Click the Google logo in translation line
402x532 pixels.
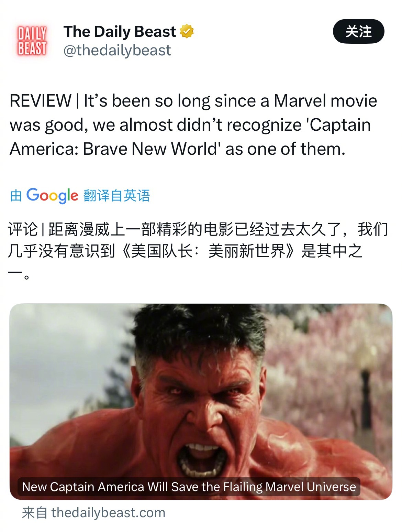(x=52, y=195)
